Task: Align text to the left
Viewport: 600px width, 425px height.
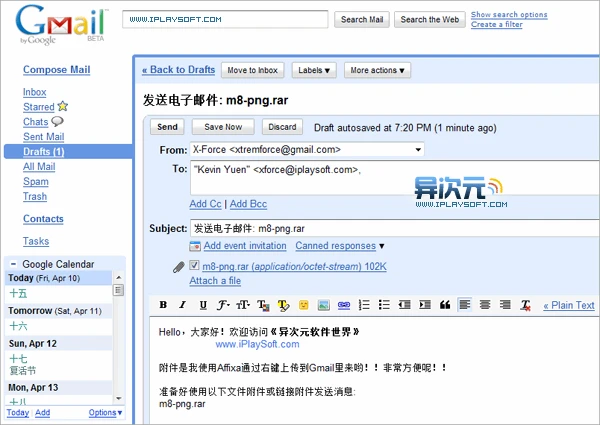Action: (x=465, y=305)
